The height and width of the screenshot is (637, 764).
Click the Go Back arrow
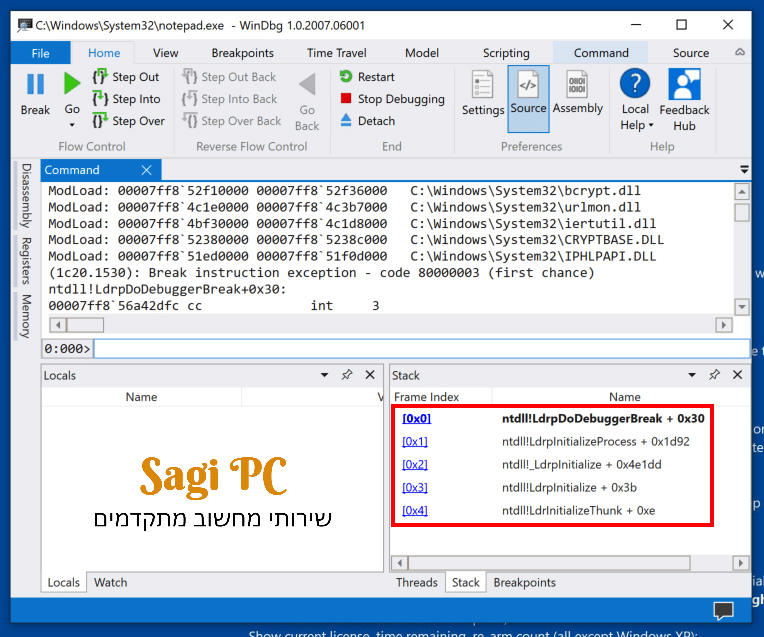(307, 84)
